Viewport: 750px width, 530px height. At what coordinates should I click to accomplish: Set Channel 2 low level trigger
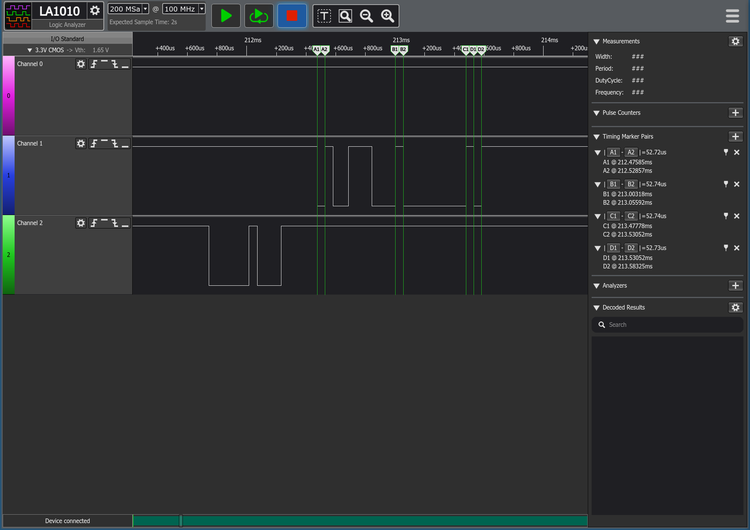(x=125, y=223)
